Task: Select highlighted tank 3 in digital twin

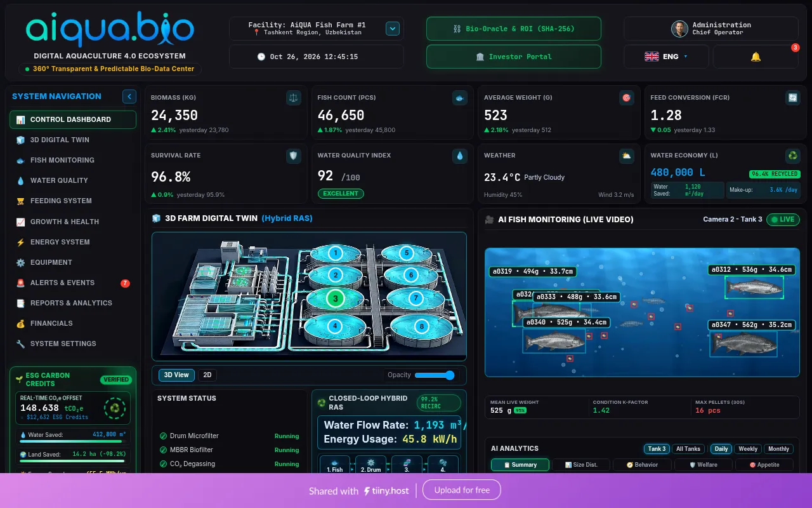Action: [336, 298]
